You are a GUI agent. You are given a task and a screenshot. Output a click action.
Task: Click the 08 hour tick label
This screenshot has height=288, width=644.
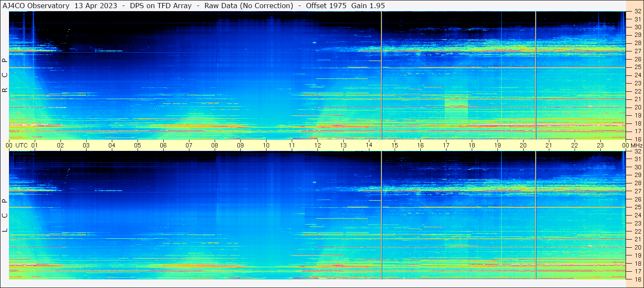[215, 145]
